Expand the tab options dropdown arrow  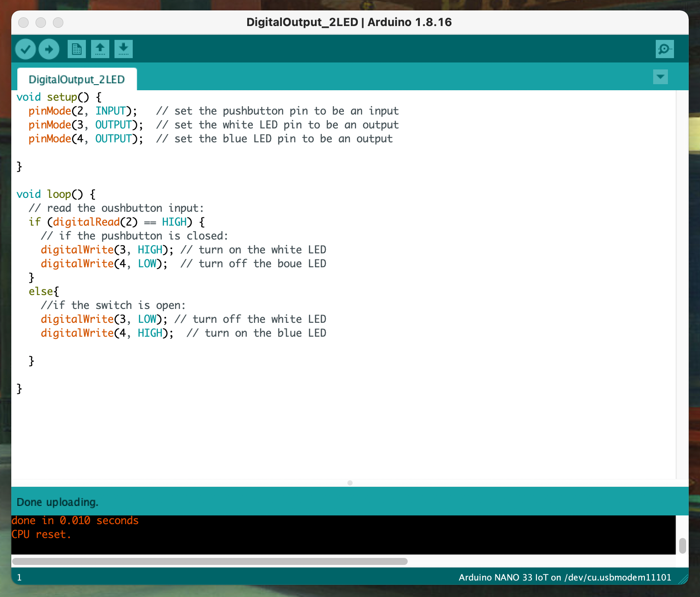(x=660, y=77)
